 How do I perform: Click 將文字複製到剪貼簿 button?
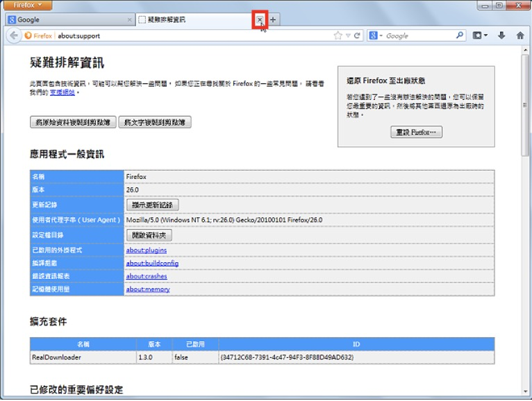[155, 122]
